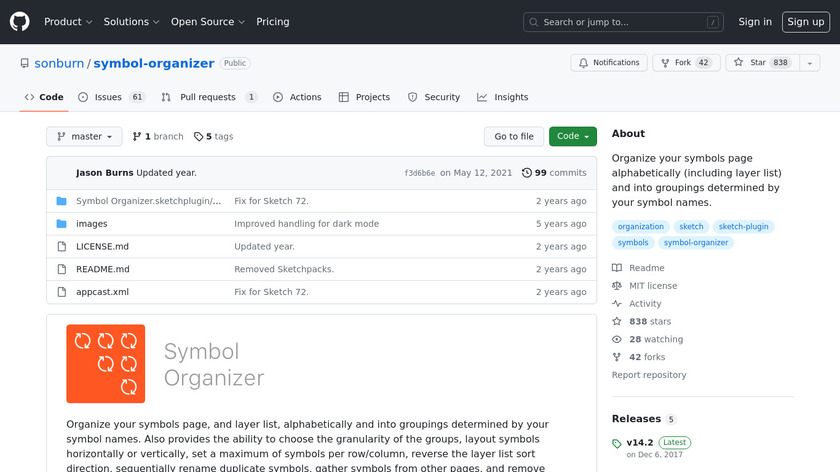The width and height of the screenshot is (840, 472).
Task: Click the Sign up button
Action: [805, 22]
